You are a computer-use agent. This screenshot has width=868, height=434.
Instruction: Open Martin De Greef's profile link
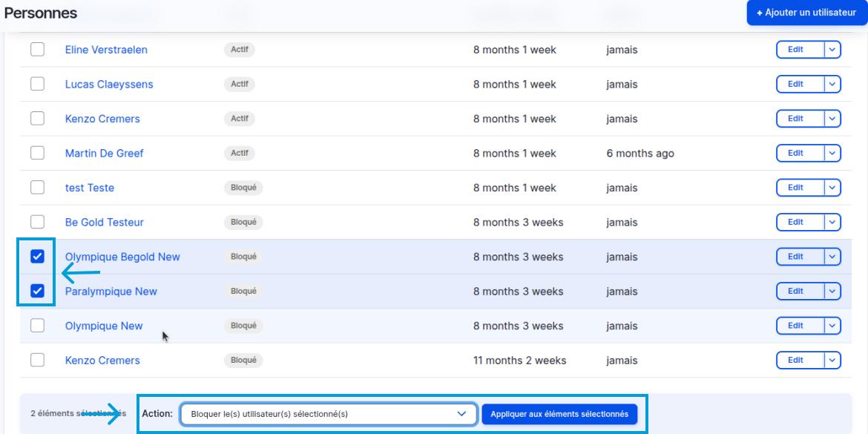click(104, 154)
